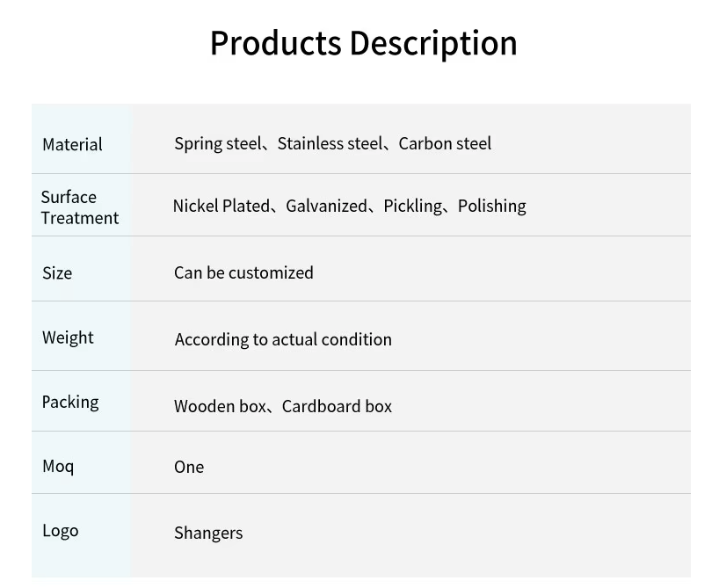Select the Can be customized text
This screenshot has height=588, width=719.
243,272
